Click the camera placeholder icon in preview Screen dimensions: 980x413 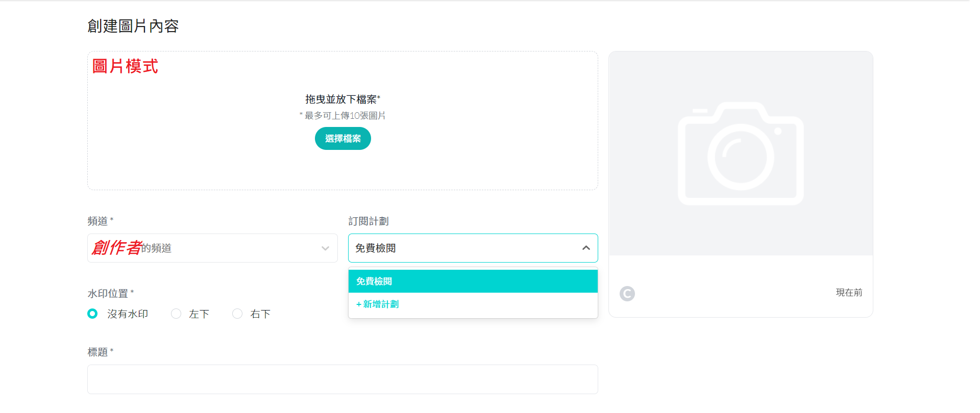click(740, 153)
